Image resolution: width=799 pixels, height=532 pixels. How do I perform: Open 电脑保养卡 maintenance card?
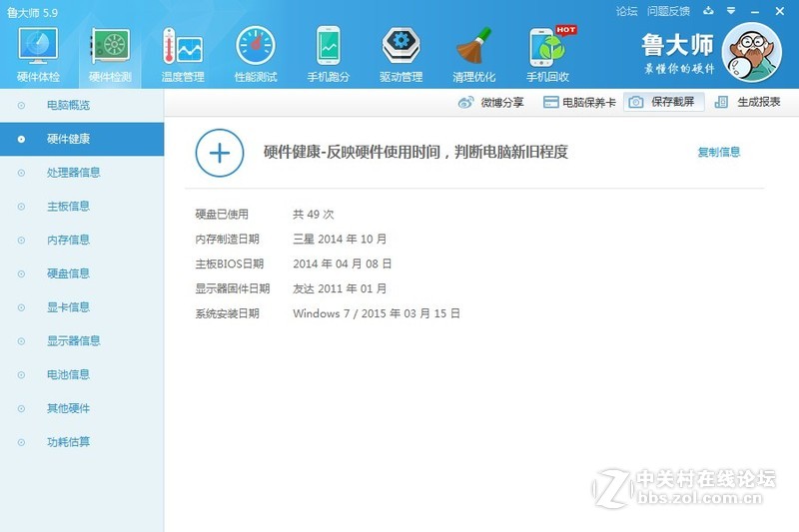pos(579,103)
